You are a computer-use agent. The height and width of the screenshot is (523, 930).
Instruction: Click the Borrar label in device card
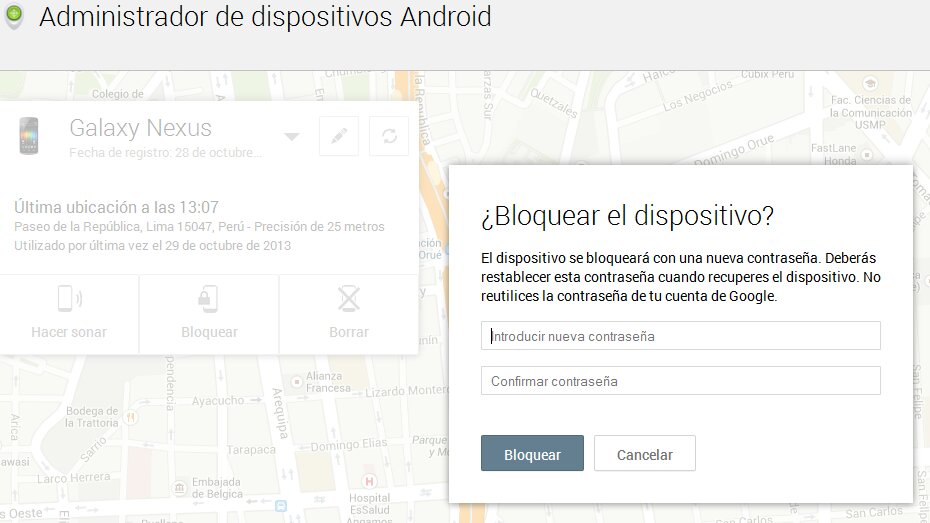pyautogui.click(x=349, y=332)
